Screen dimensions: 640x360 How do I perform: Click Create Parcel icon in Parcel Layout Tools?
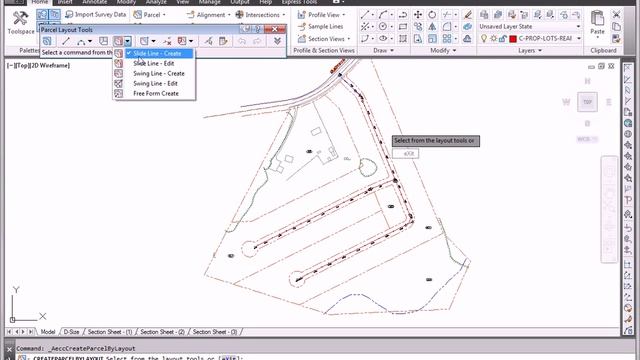[47, 41]
